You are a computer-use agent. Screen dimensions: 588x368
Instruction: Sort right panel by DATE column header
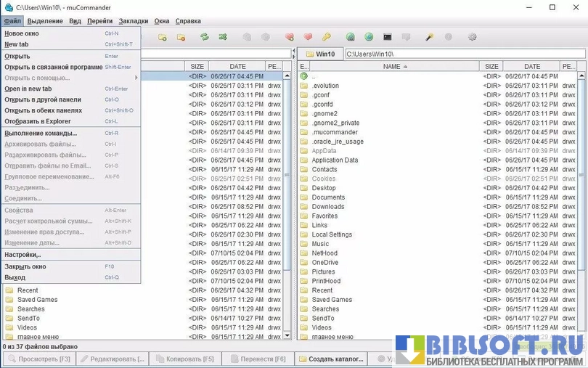coord(531,66)
